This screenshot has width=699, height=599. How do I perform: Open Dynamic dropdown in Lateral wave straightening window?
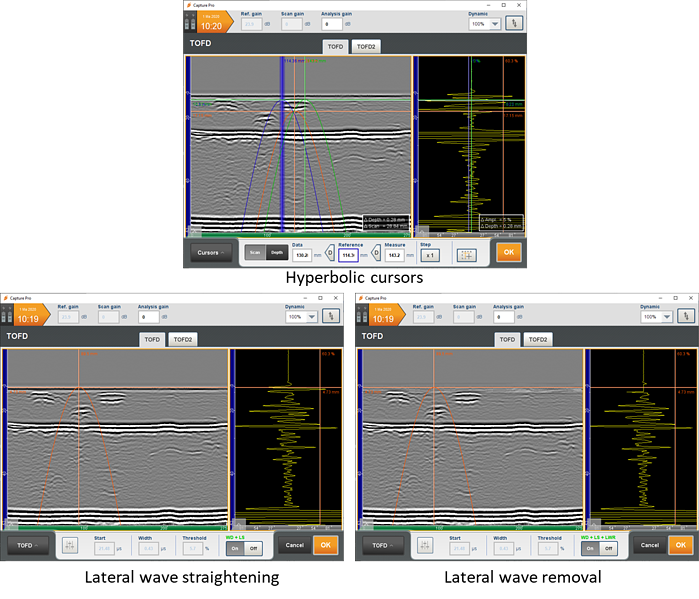[301, 316]
